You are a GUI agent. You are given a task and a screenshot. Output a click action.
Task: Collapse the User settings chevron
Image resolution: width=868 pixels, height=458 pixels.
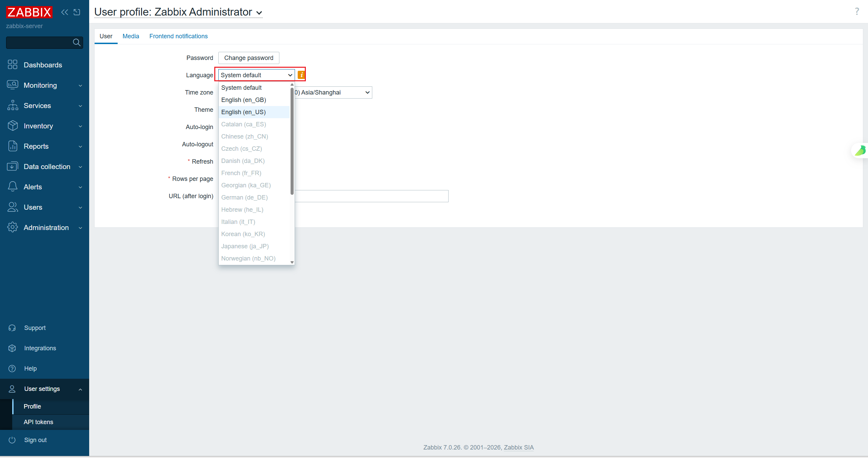pos(80,389)
